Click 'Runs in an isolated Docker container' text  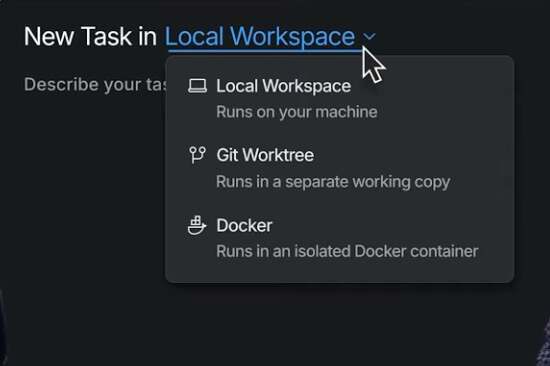[347, 251]
